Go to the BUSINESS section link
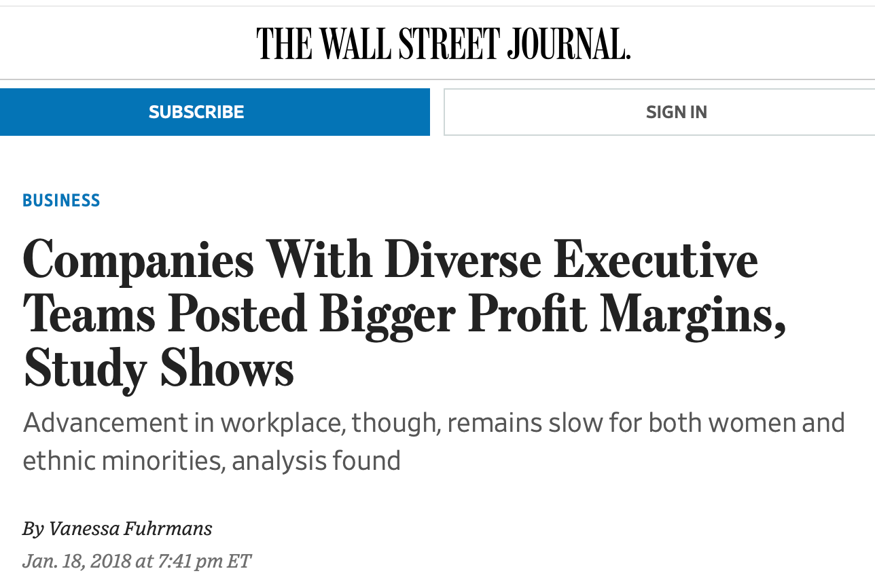 pos(61,200)
